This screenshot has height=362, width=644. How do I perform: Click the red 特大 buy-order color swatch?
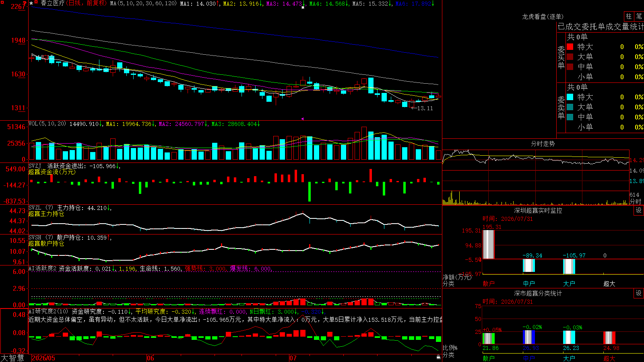pyautogui.click(x=570, y=47)
